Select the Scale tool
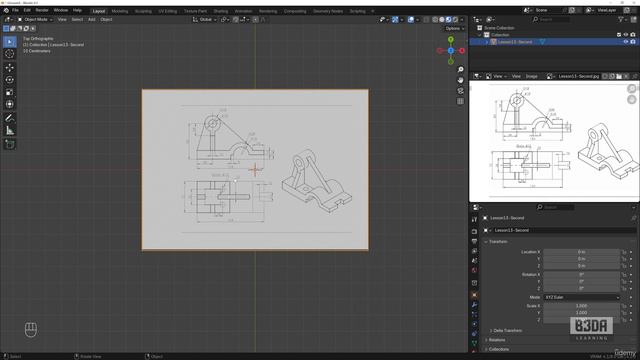Viewport: 640px width, 360px height. 10,92
